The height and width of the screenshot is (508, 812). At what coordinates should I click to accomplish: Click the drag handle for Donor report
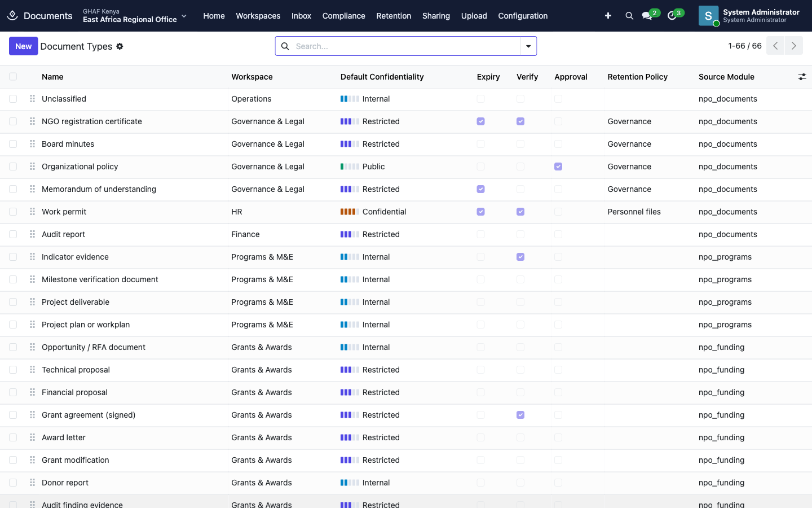point(32,483)
